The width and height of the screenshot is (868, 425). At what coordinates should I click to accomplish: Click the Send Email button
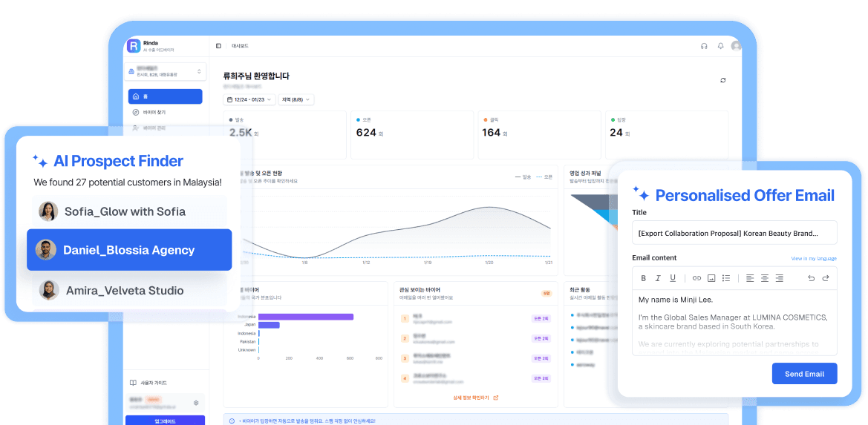[804, 374]
